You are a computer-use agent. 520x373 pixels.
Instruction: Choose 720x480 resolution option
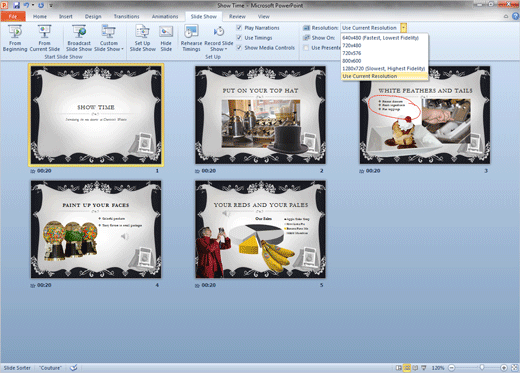pos(384,45)
